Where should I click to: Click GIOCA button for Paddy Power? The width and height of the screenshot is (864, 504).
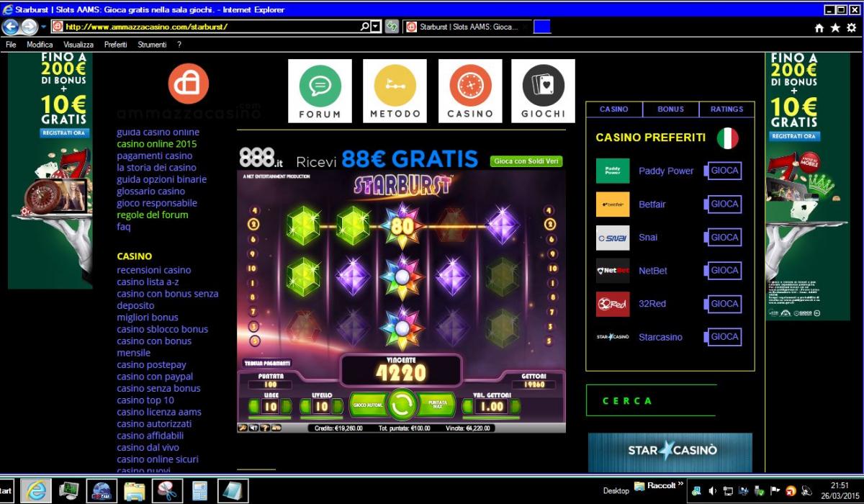tap(724, 171)
